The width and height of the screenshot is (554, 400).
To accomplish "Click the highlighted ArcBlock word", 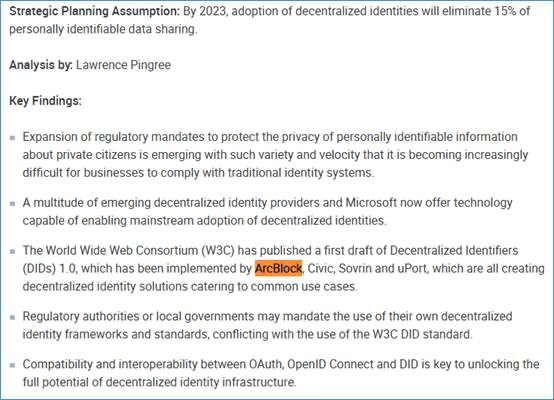I will click(278, 269).
